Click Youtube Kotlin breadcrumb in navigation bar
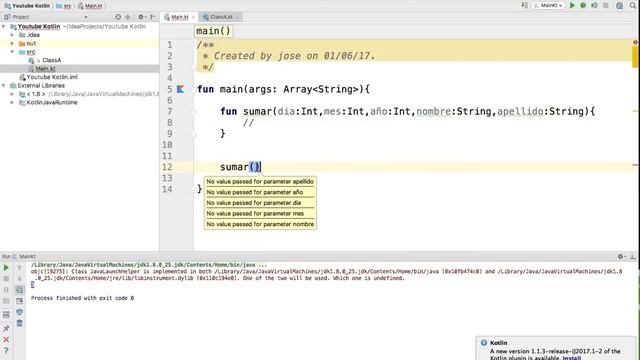 [x=27, y=6]
